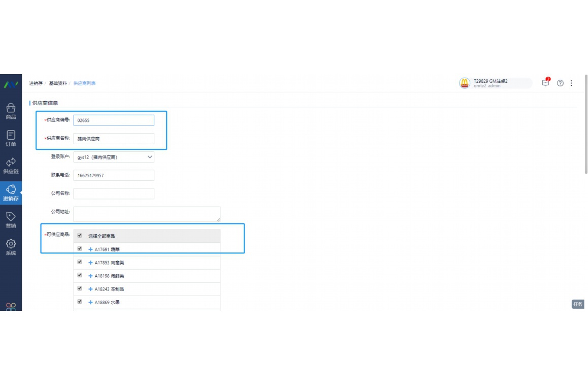Toggle the A18198 海鲜类 checkbox

coord(80,275)
